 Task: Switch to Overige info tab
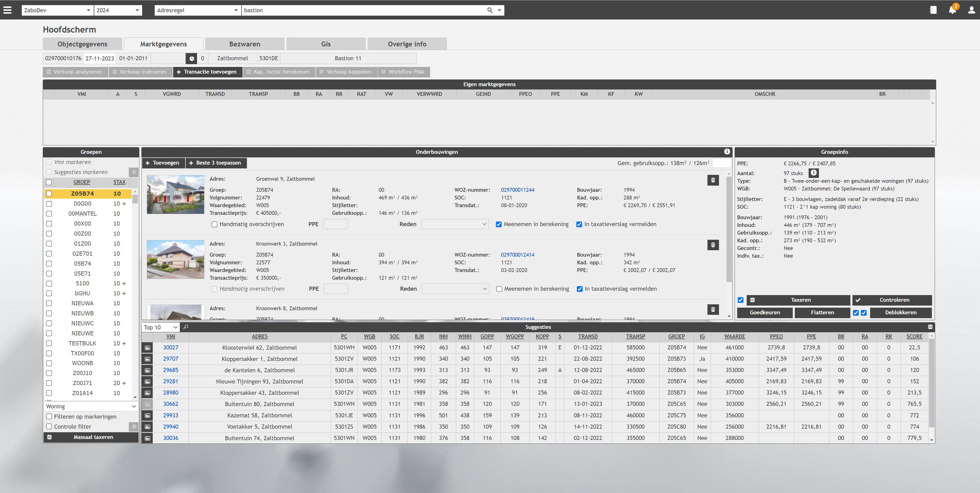[x=407, y=44]
